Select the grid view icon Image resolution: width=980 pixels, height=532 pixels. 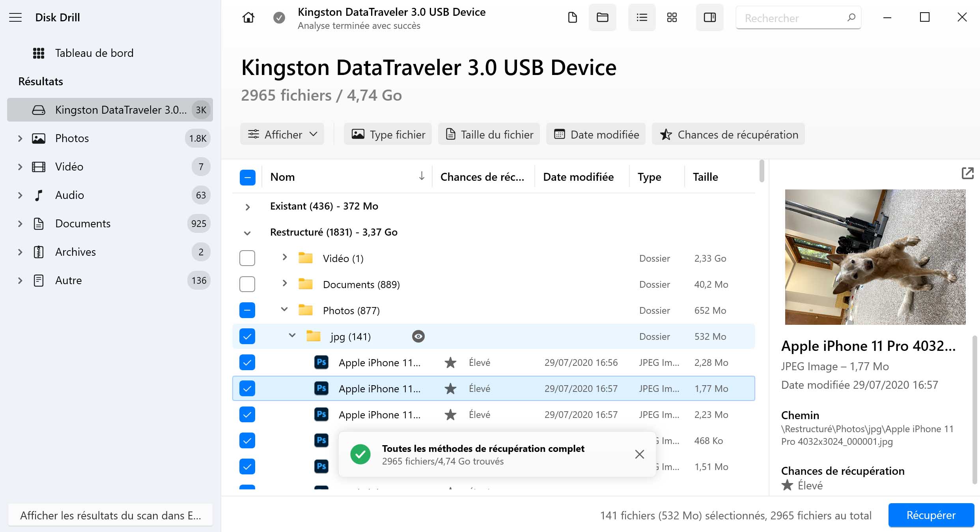point(672,17)
